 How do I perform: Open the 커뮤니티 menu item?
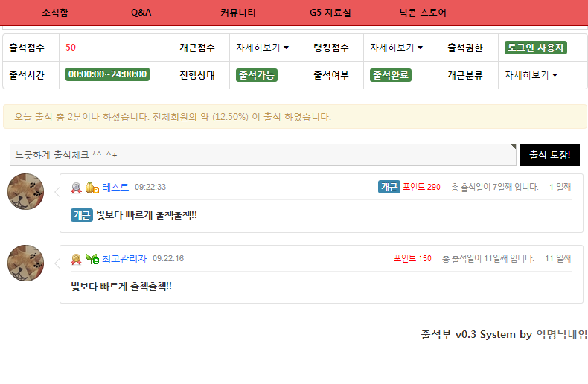[x=238, y=13]
